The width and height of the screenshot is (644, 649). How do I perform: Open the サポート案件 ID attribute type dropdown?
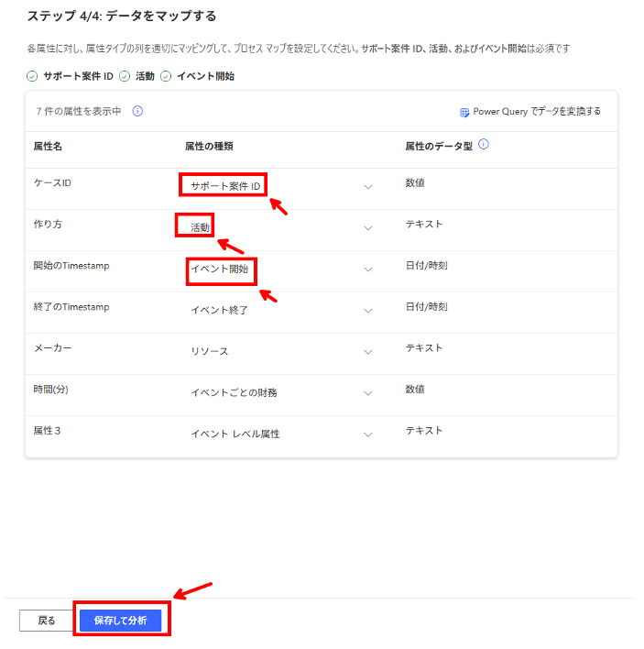(x=281, y=187)
